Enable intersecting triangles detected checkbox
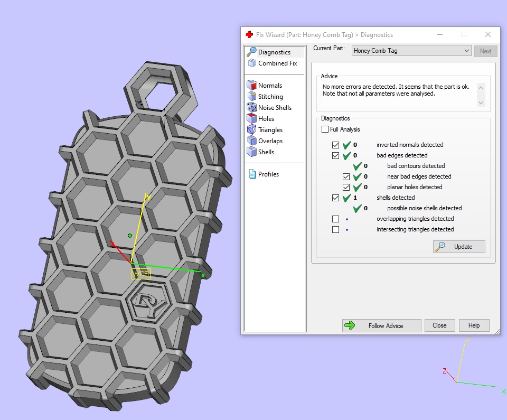Image resolution: width=507 pixels, height=420 pixels. [x=336, y=229]
